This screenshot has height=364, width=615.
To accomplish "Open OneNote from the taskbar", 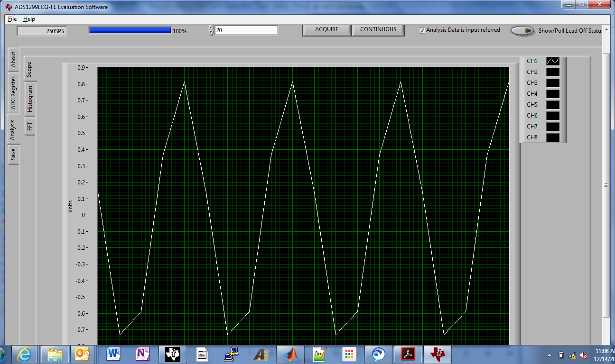I will 143,354.
